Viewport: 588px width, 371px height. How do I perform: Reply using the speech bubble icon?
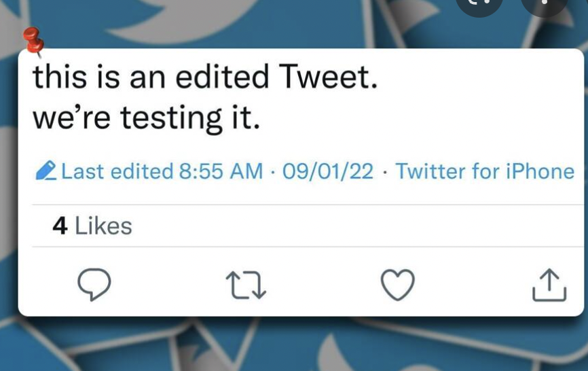94,283
